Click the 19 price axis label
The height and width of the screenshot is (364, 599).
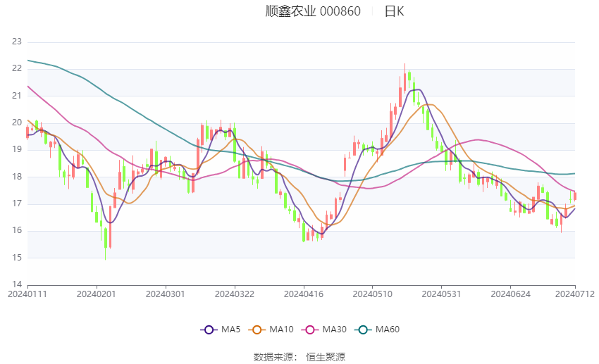pos(17,149)
